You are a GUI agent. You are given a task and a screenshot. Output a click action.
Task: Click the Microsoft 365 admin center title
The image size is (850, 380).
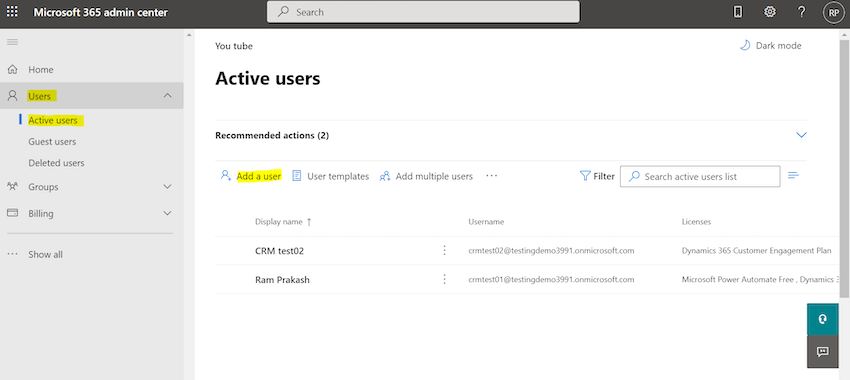coord(101,12)
